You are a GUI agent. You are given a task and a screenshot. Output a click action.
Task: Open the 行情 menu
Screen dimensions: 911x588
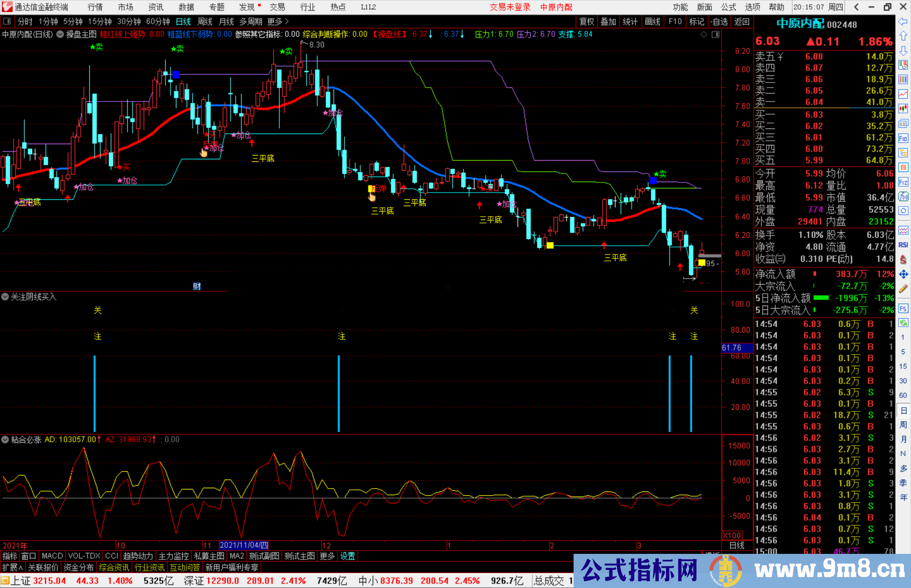95,7
